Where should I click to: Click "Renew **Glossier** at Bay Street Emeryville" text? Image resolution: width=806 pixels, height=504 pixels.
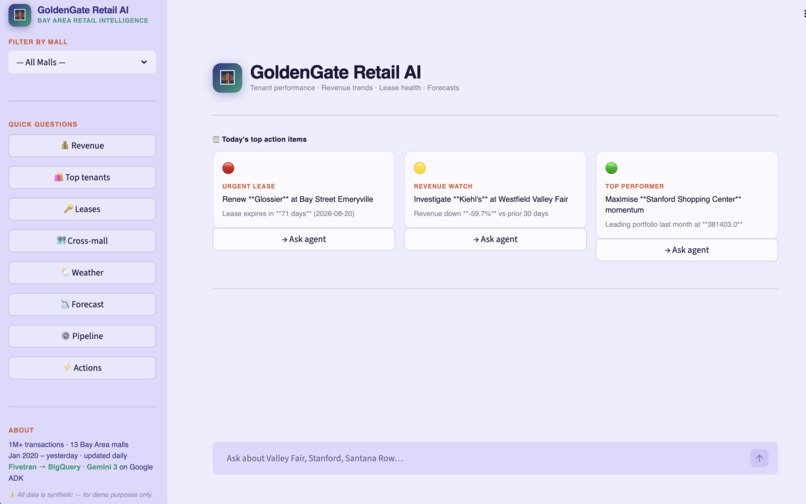pyautogui.click(x=298, y=199)
